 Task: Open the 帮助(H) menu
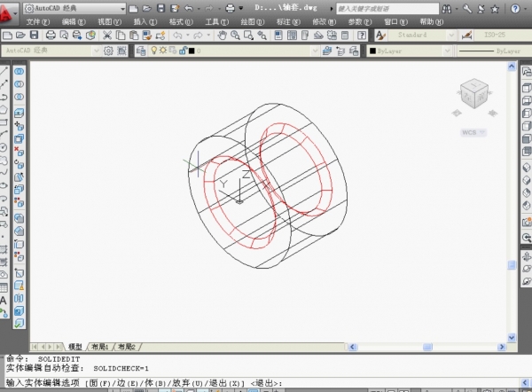(432, 22)
